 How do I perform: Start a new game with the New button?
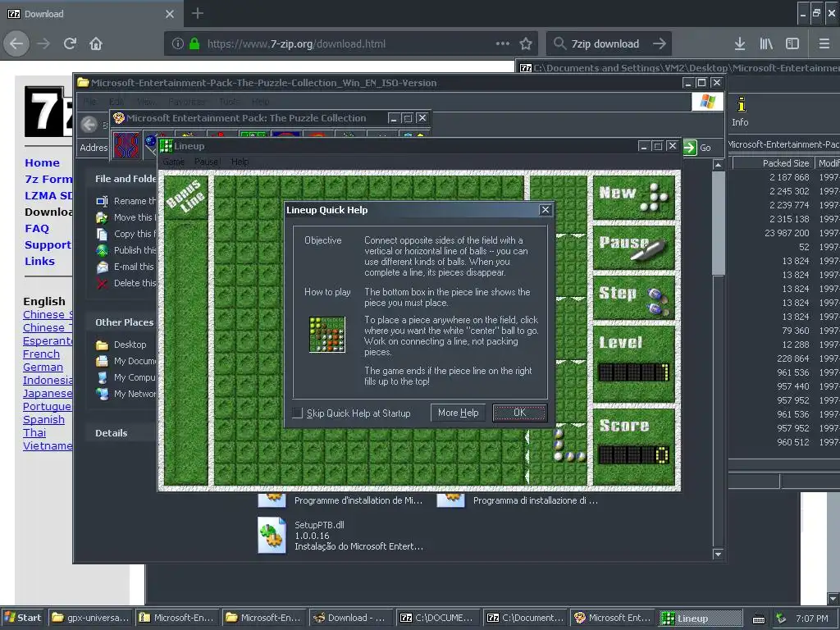[634, 197]
